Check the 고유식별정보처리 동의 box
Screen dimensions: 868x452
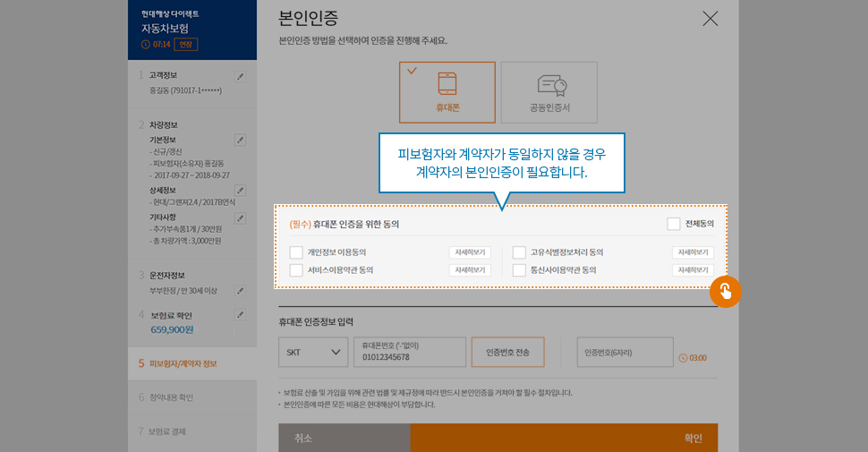coord(519,252)
